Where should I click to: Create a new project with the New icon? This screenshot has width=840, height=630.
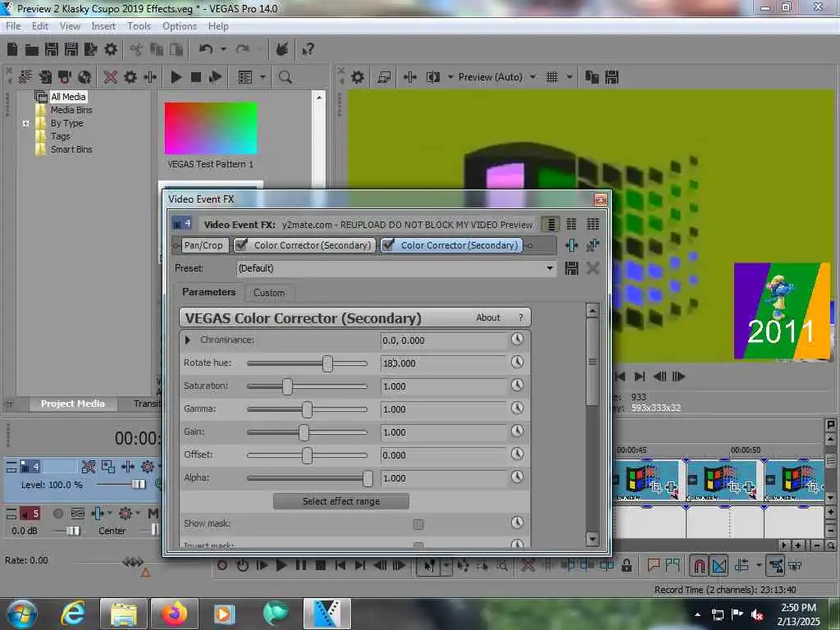(x=12, y=50)
